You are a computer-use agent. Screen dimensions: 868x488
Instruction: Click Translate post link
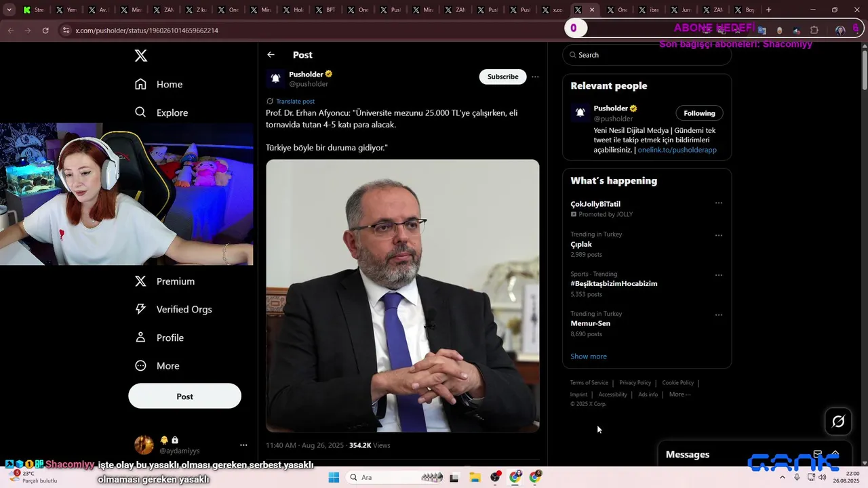(295, 101)
